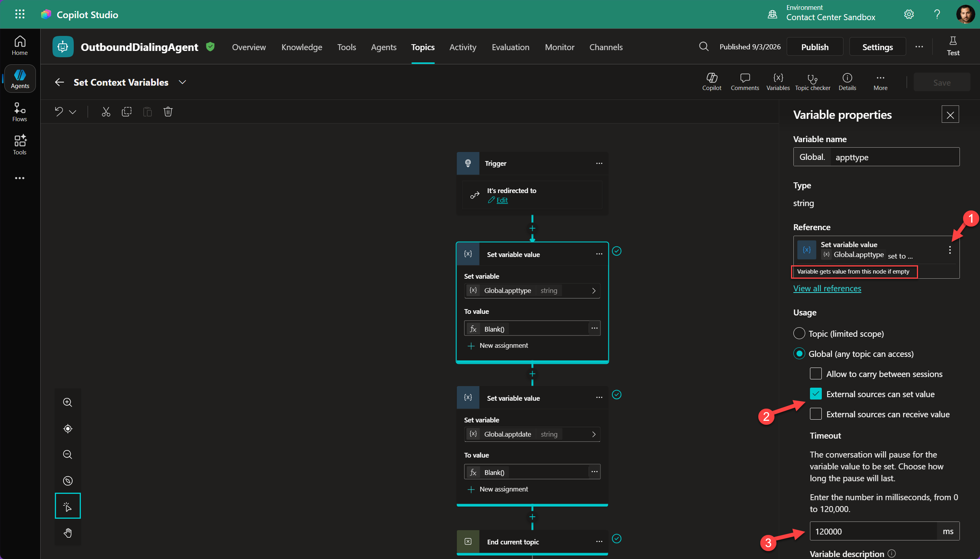
Task: Delete the selected node with trash icon
Action: (x=168, y=112)
